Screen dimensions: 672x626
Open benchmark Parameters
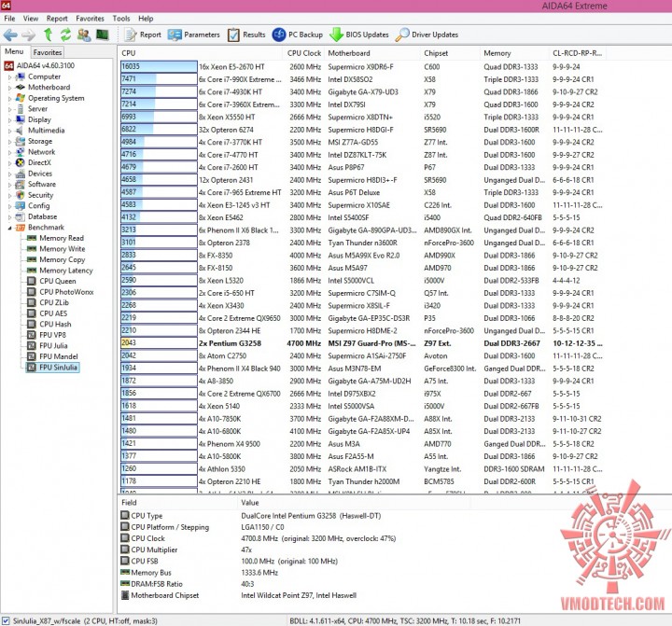194,35
